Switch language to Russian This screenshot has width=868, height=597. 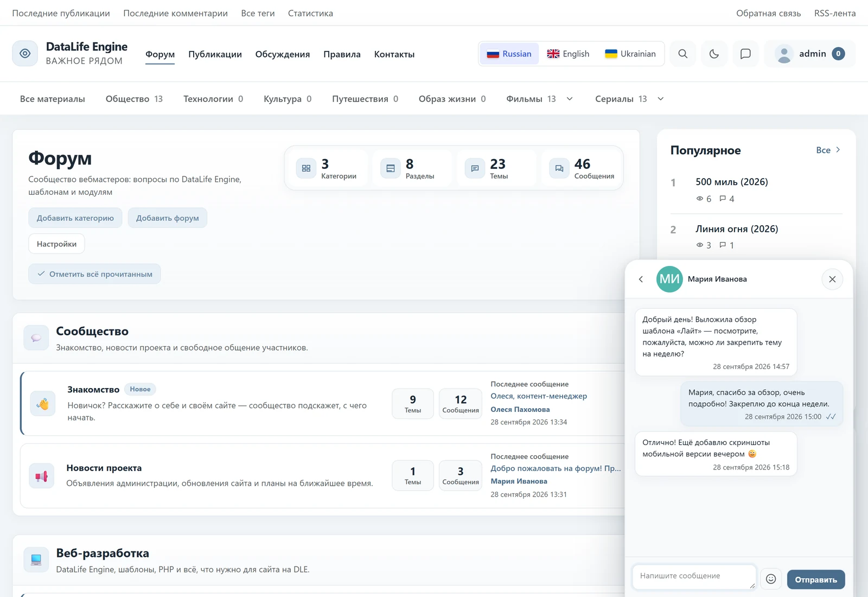pyautogui.click(x=509, y=54)
